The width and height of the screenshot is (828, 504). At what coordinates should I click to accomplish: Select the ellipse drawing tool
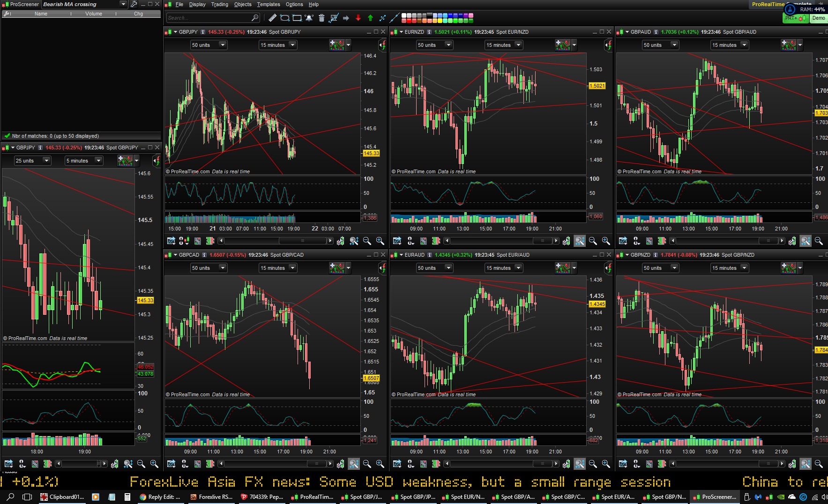pyautogui.click(x=284, y=18)
